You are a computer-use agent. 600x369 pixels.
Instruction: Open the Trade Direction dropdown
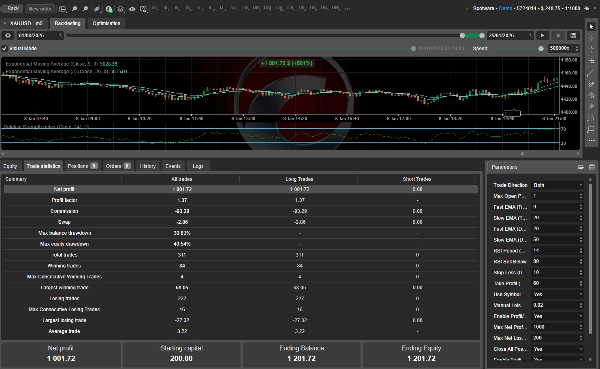[558, 185]
